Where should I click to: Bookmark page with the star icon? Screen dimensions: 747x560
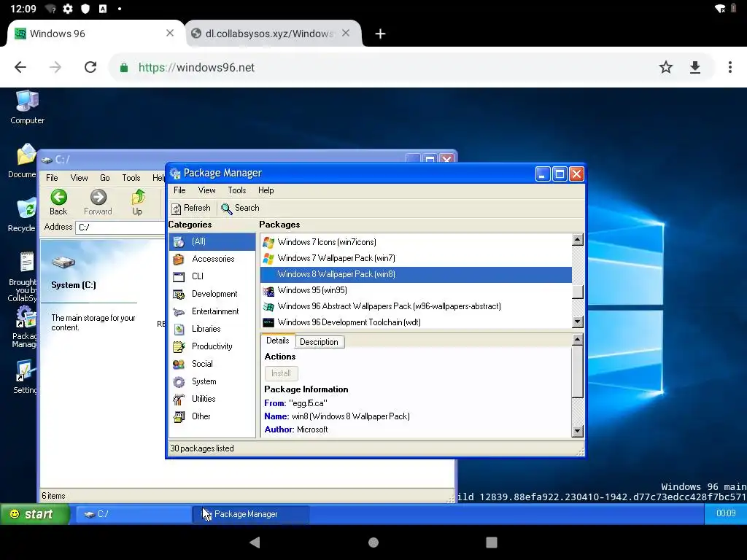pyautogui.click(x=665, y=68)
